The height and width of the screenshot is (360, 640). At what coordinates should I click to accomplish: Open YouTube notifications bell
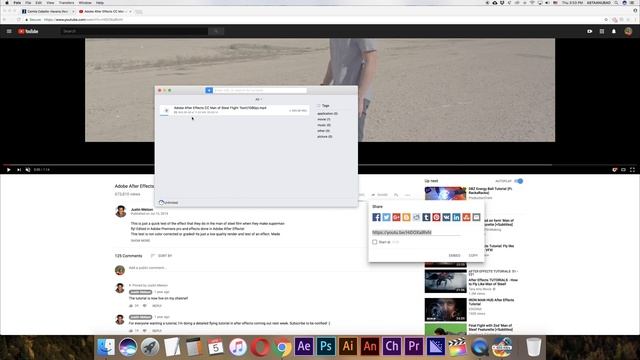pos(613,31)
